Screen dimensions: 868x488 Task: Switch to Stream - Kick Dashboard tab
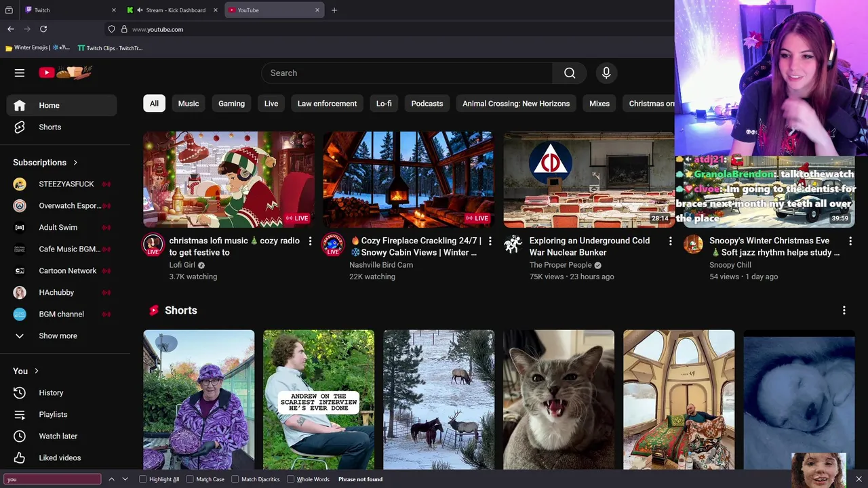click(172, 10)
